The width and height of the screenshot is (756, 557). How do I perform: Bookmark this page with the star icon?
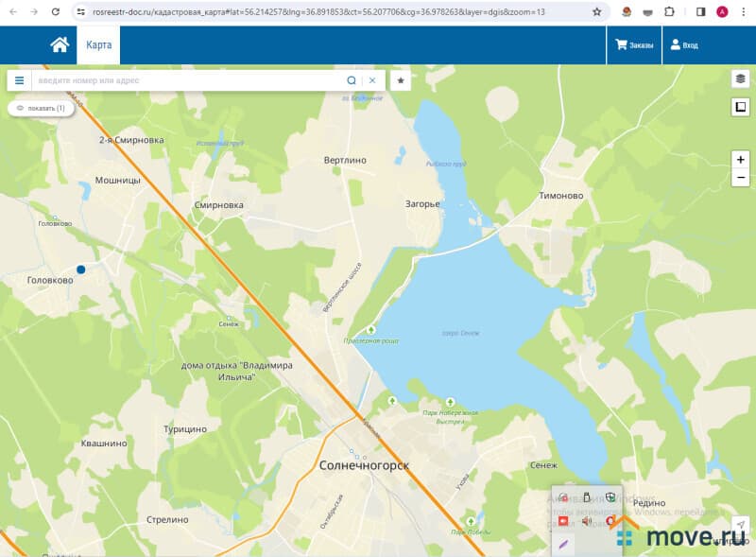pyautogui.click(x=596, y=12)
